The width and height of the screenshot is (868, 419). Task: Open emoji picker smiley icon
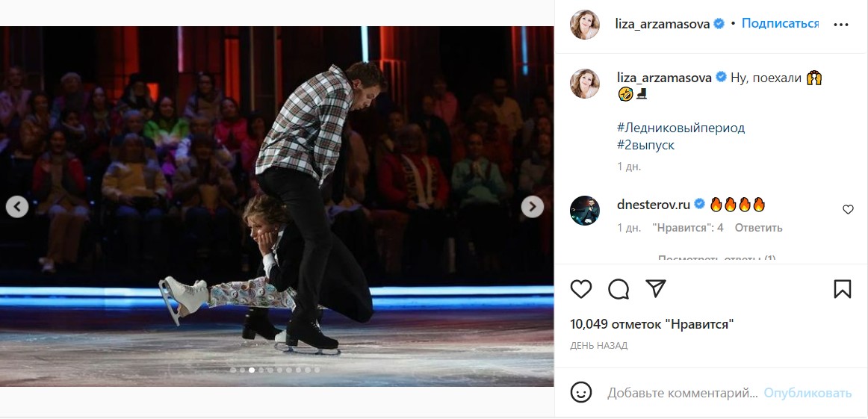coord(581,393)
